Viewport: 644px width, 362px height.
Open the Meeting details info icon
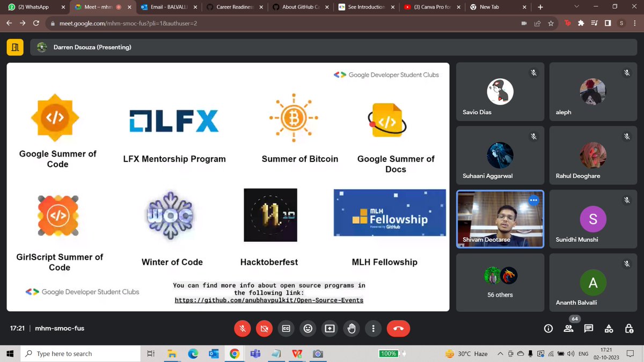548,328
